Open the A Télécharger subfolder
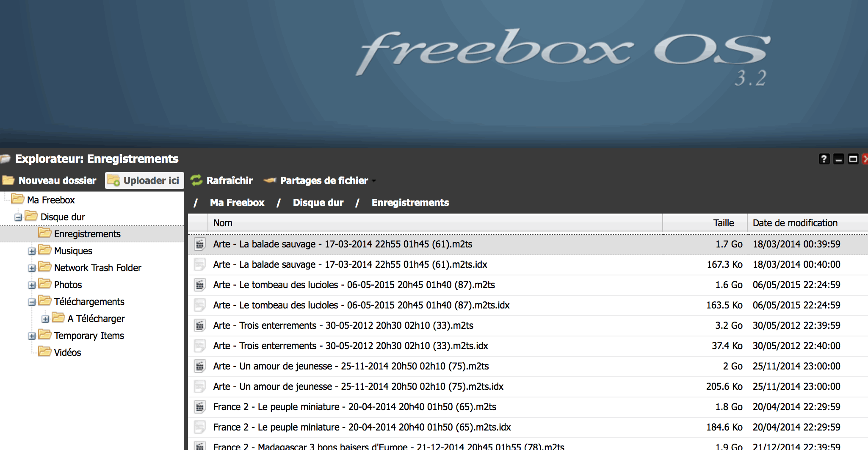This screenshot has height=450, width=868. pyautogui.click(x=96, y=319)
